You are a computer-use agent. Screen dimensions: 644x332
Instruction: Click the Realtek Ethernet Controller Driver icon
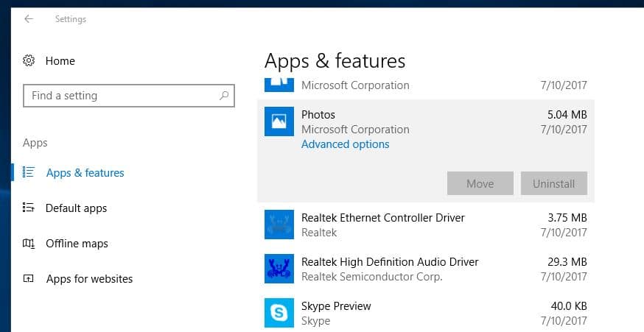pos(279,225)
